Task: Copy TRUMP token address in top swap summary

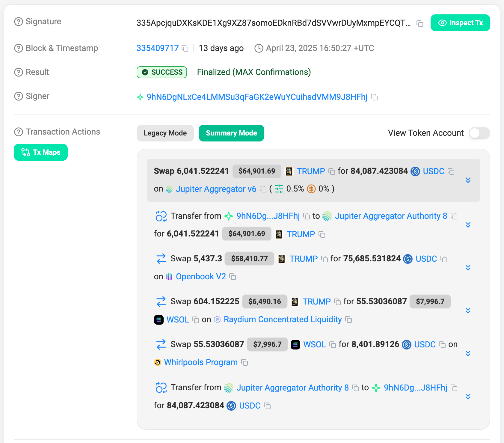Action: pyautogui.click(x=332, y=171)
